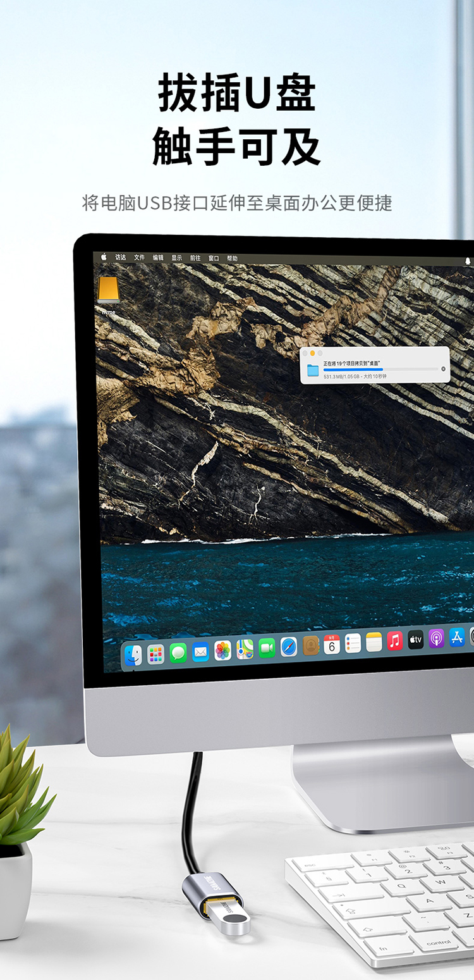Open the Mail app in dock
This screenshot has height=980, width=474.
200,651
